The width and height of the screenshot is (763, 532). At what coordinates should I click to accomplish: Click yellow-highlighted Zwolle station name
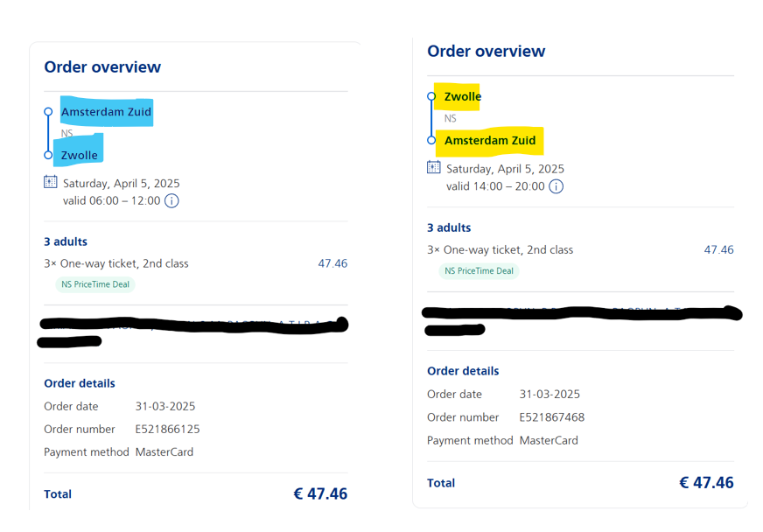pos(463,96)
